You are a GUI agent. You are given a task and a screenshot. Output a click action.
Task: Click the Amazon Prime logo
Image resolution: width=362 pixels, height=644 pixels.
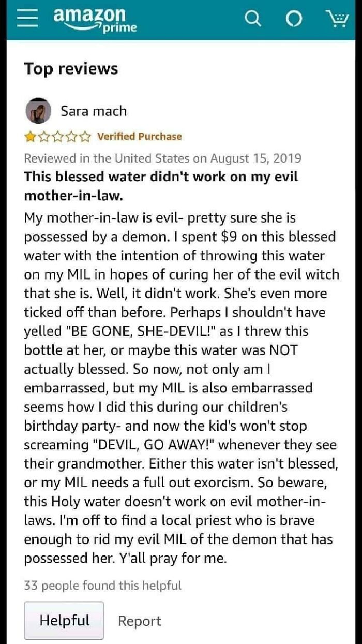click(x=93, y=20)
